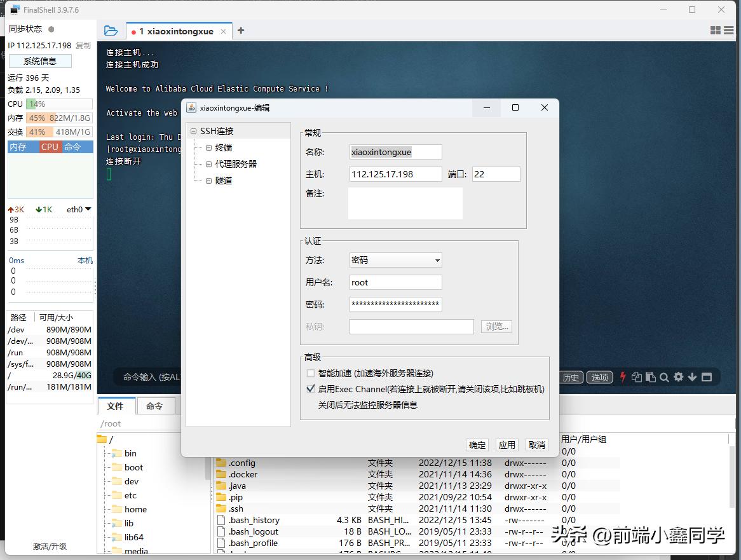Collapse the SSH连接 tree node
Viewport: 741px width, 560px height.
coord(193,130)
